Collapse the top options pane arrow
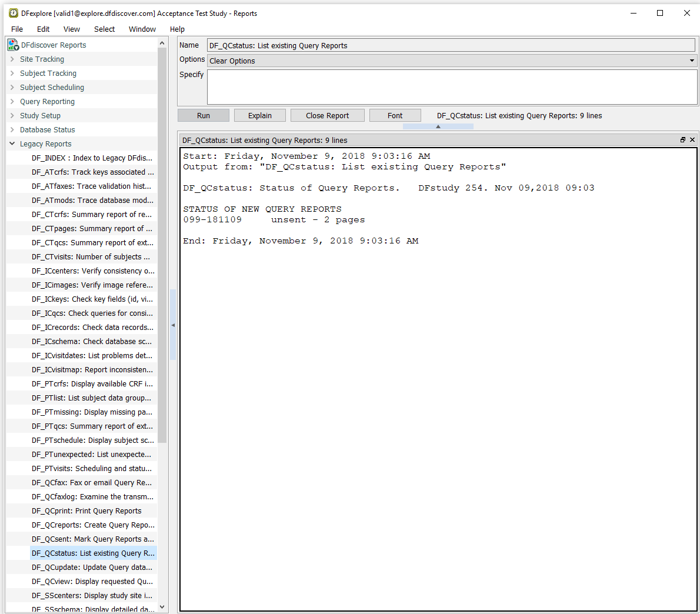This screenshot has width=700, height=614. pyautogui.click(x=438, y=126)
